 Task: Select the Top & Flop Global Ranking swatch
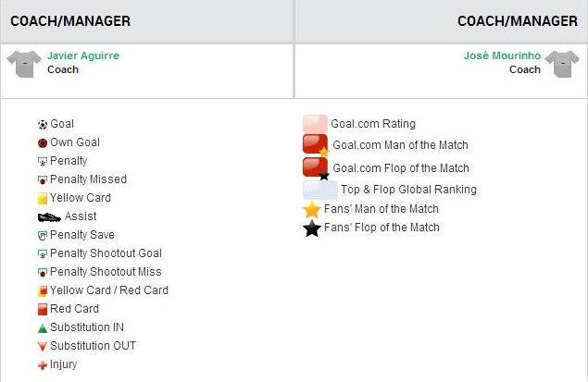point(319,190)
